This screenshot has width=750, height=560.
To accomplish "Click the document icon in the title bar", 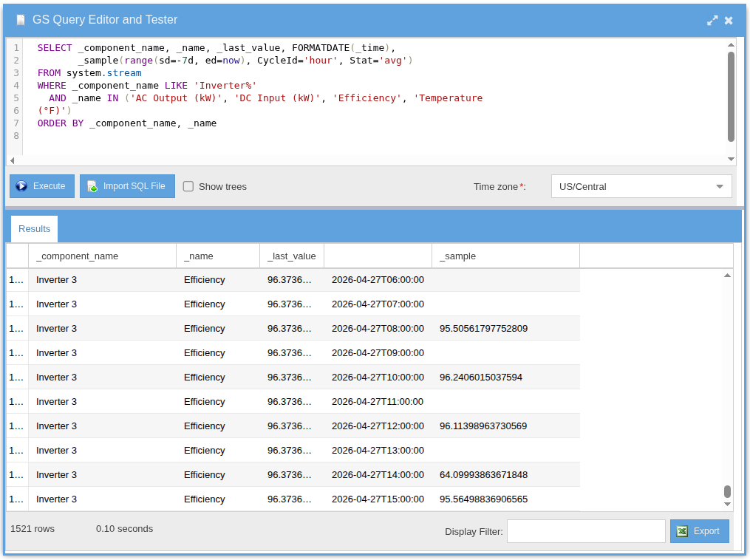I will (x=21, y=20).
